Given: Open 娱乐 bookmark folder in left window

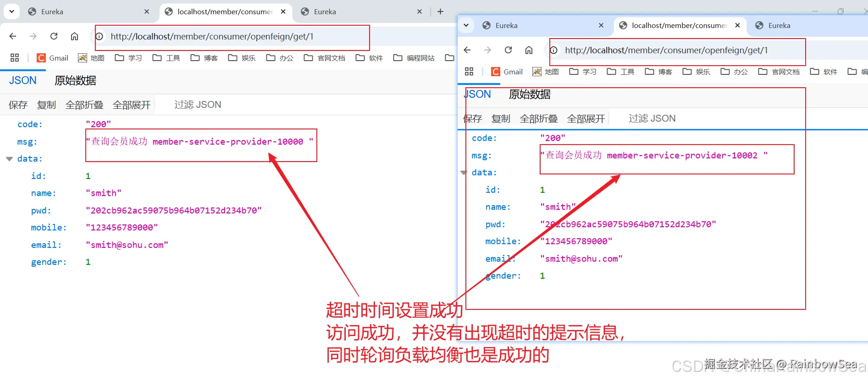Looking at the screenshot, I should pos(242,58).
